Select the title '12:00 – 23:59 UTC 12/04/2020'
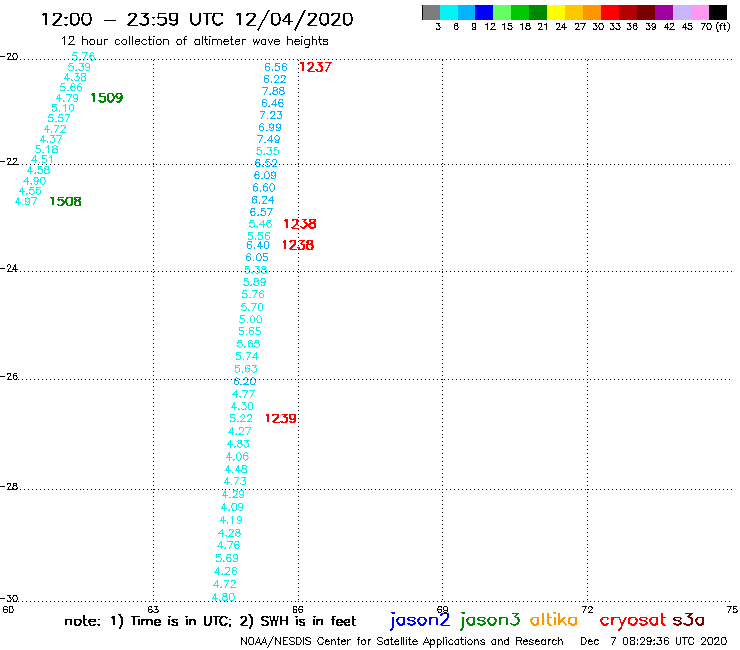This screenshot has width=740, height=650. [x=197, y=19]
